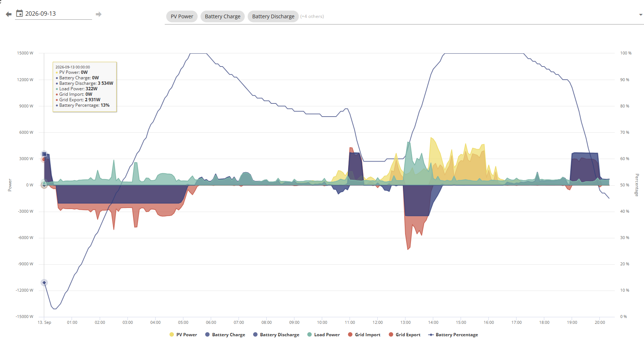Toggle PV Power series in legend
The height and width of the screenshot is (341, 644).
183,335
